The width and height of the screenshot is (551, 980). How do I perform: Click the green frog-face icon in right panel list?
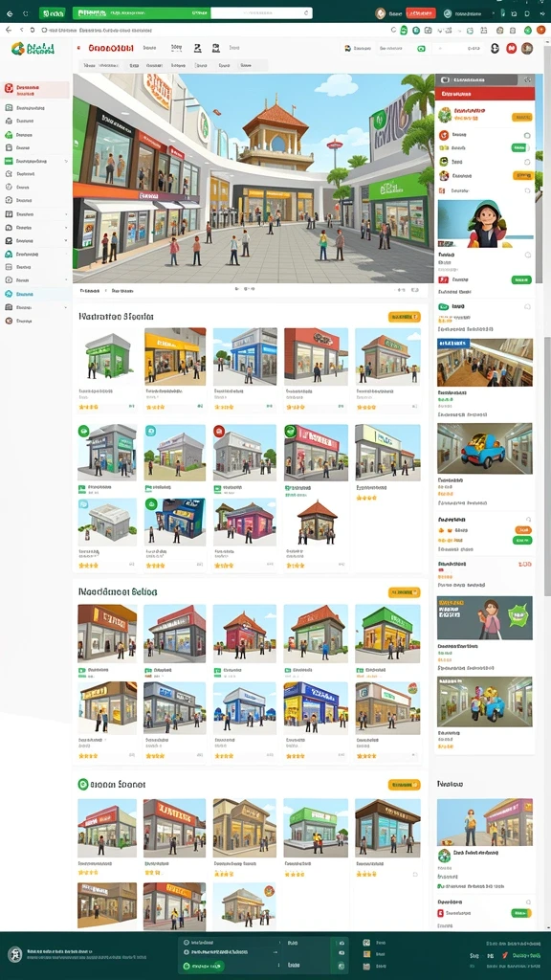coord(444,162)
